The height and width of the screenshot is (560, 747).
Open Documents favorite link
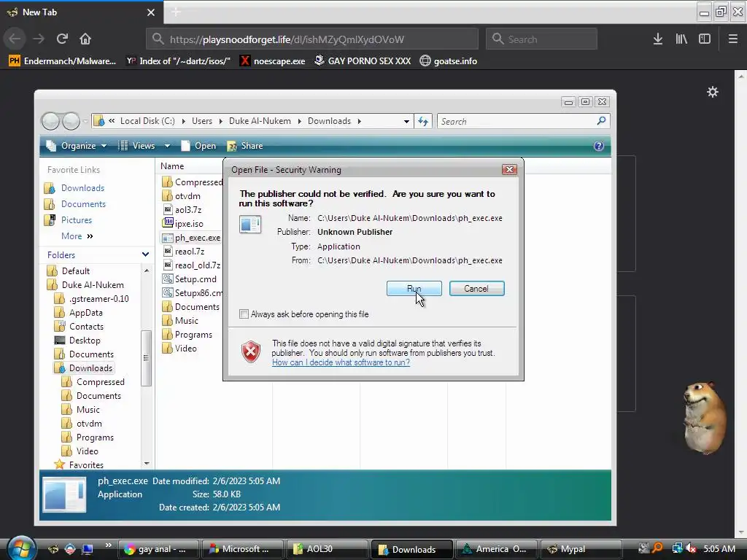coord(83,204)
